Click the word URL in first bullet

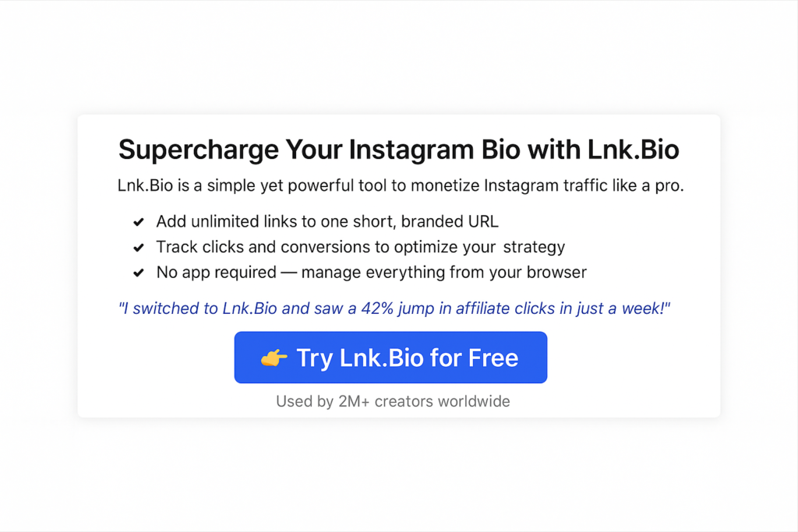482,222
